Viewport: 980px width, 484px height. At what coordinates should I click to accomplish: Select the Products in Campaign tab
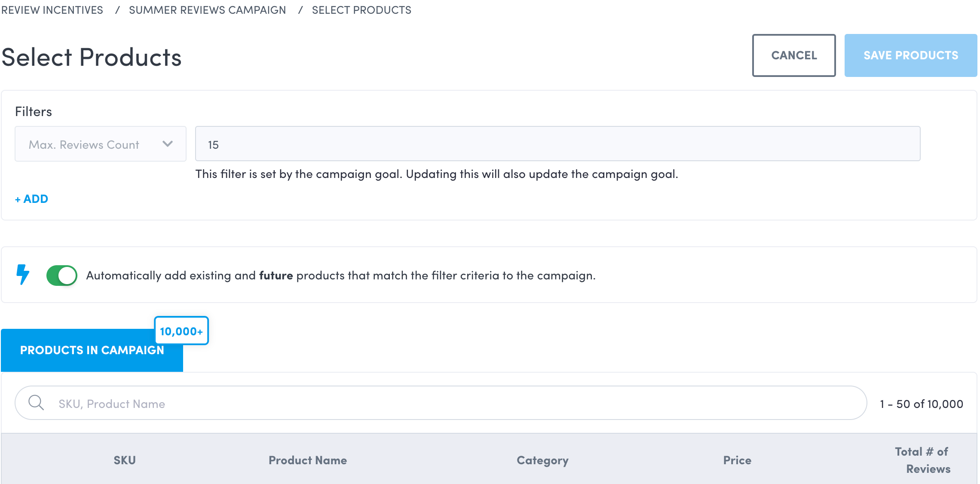[92, 350]
